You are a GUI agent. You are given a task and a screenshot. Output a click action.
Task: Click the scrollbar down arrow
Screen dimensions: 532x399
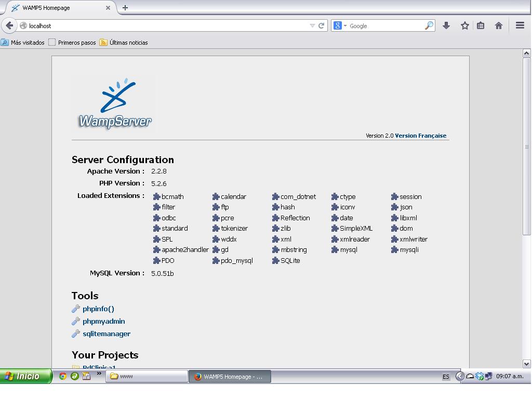(526, 364)
